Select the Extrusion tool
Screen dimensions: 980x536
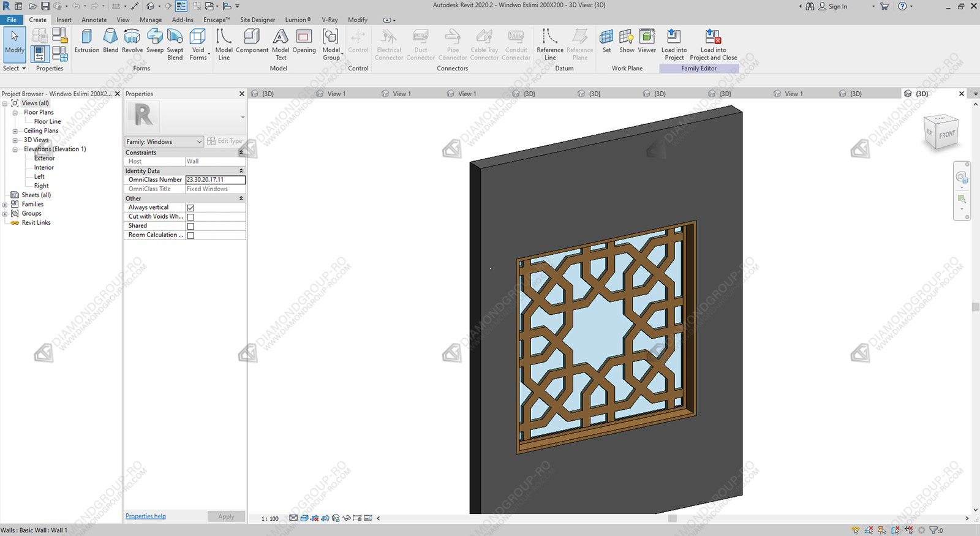(86, 41)
